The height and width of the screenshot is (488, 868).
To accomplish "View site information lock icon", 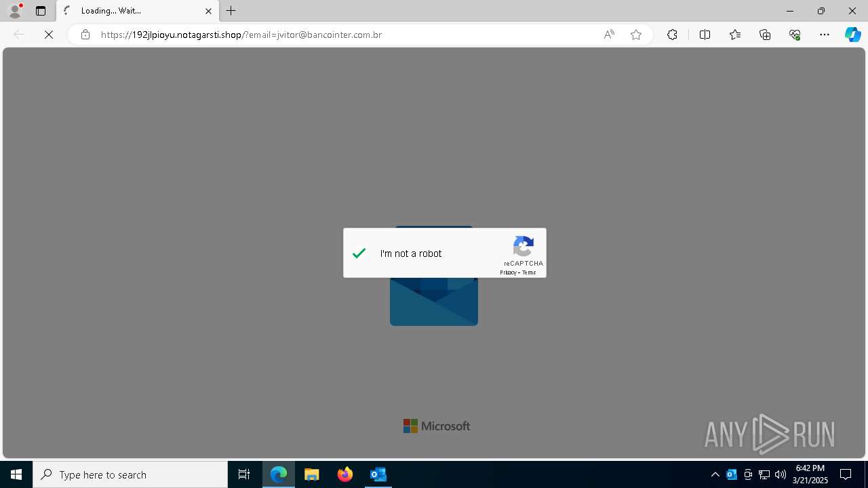I will [x=85, y=35].
